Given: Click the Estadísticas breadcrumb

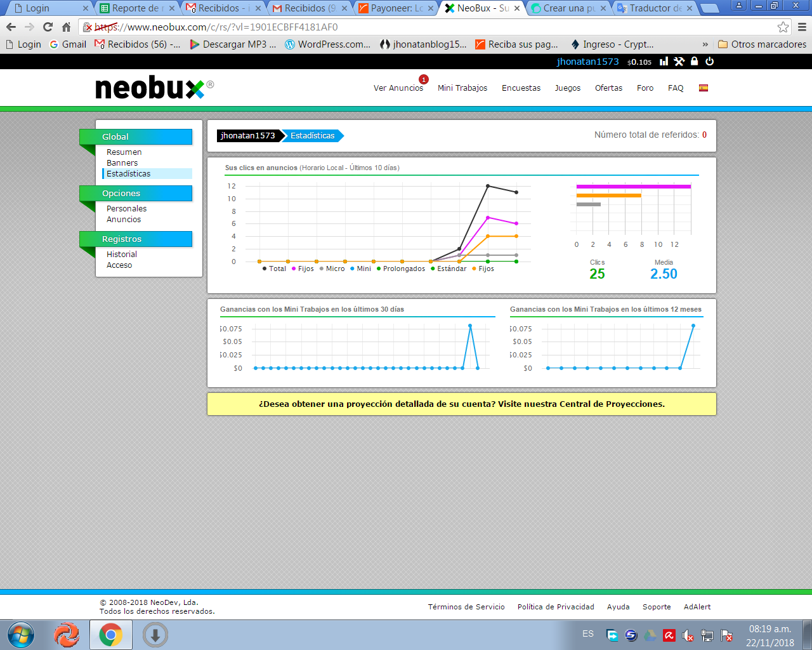Looking at the screenshot, I should tap(313, 136).
